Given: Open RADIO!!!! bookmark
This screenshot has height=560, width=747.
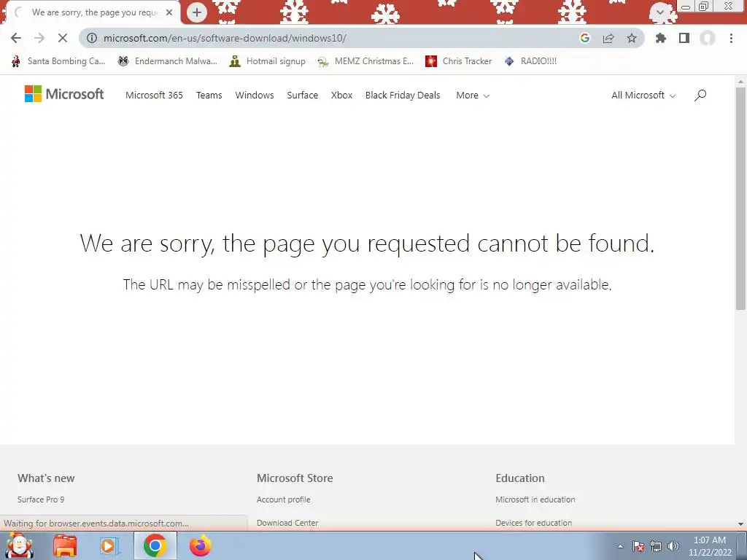Looking at the screenshot, I should pos(531,61).
